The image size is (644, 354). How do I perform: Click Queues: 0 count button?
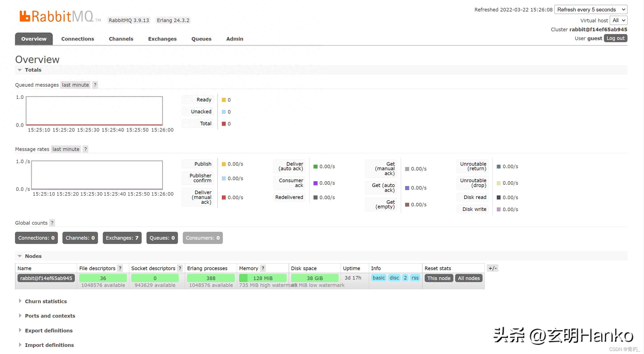click(162, 238)
